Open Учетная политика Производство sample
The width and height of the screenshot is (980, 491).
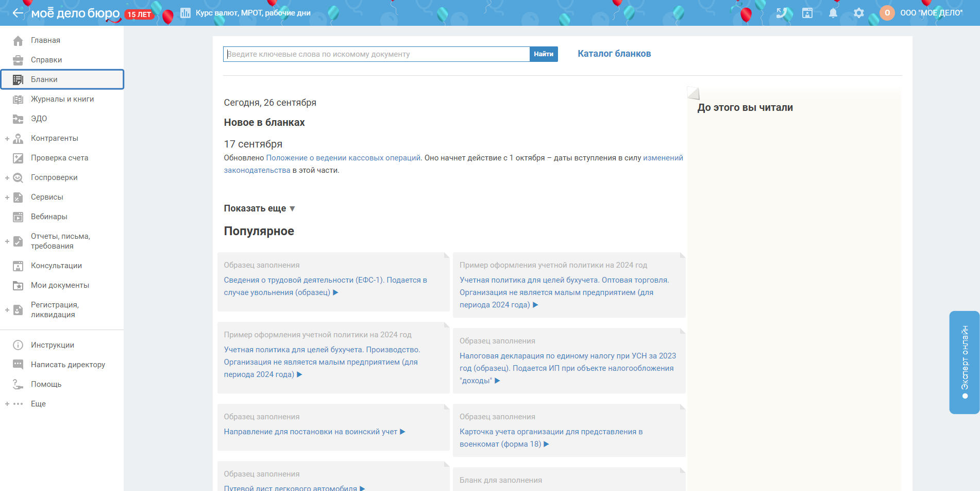[322, 362]
